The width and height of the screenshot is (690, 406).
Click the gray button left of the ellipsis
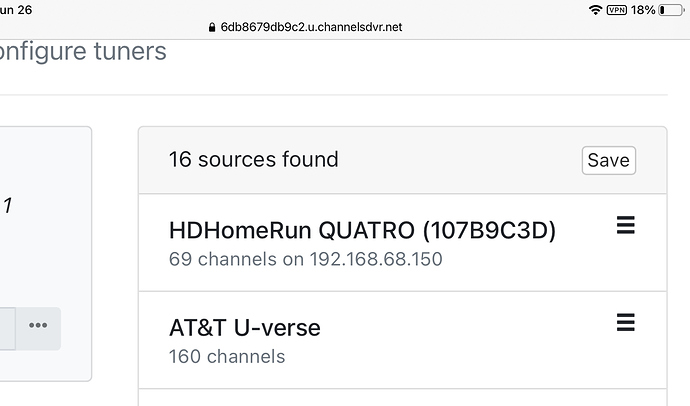point(6,328)
